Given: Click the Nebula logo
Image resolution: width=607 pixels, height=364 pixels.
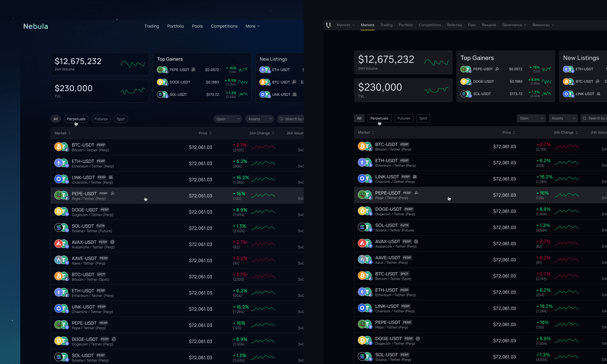Looking at the screenshot, I should pos(36,26).
